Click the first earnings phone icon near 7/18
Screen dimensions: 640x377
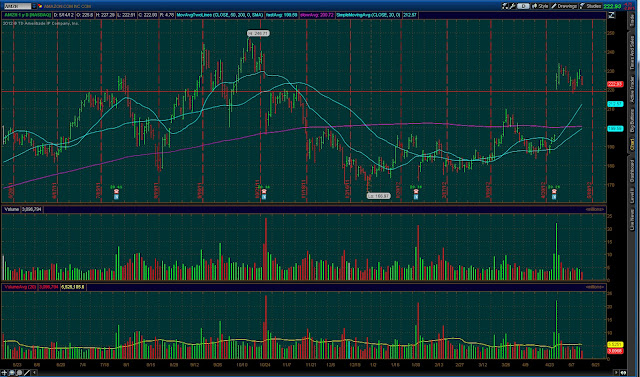(x=116, y=192)
